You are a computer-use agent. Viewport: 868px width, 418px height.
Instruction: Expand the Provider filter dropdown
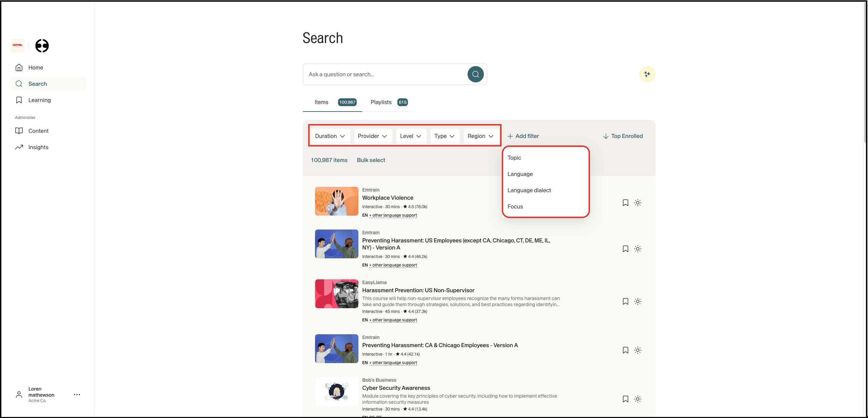(372, 136)
